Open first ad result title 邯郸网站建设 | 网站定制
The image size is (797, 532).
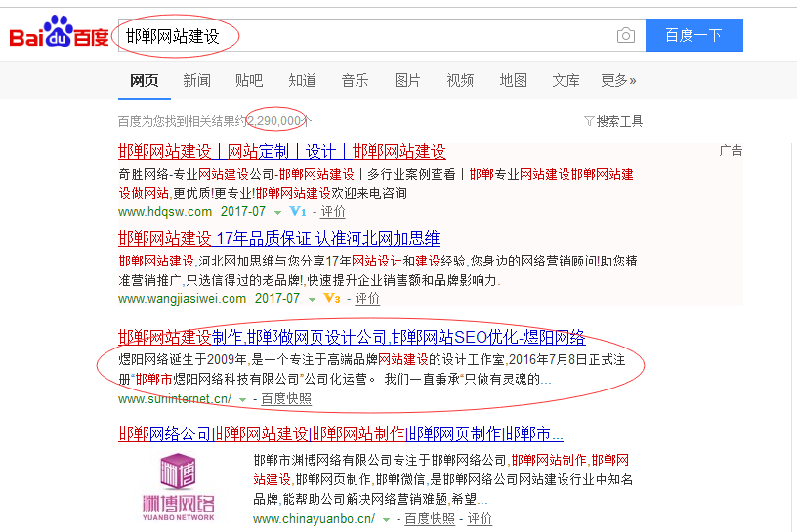click(282, 151)
